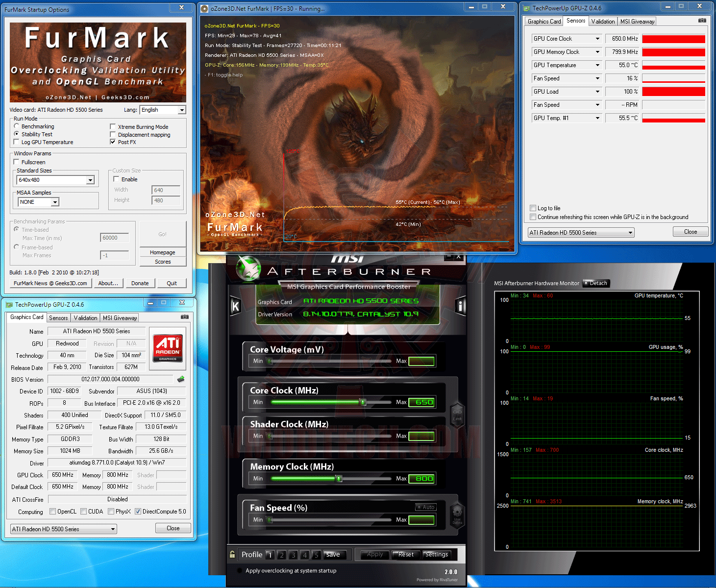Screen dimensions: 716x588
Task: Launch Kombustor via the K icon in Afterburner
Action: point(235,306)
